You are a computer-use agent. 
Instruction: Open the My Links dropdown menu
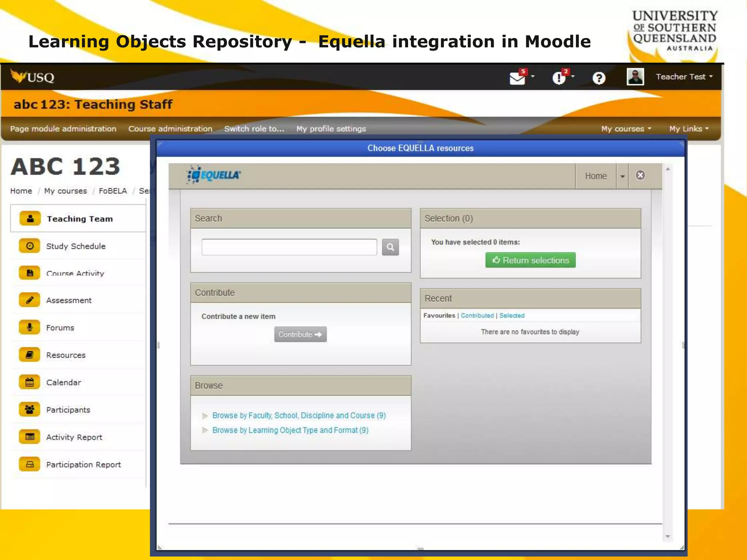click(689, 129)
